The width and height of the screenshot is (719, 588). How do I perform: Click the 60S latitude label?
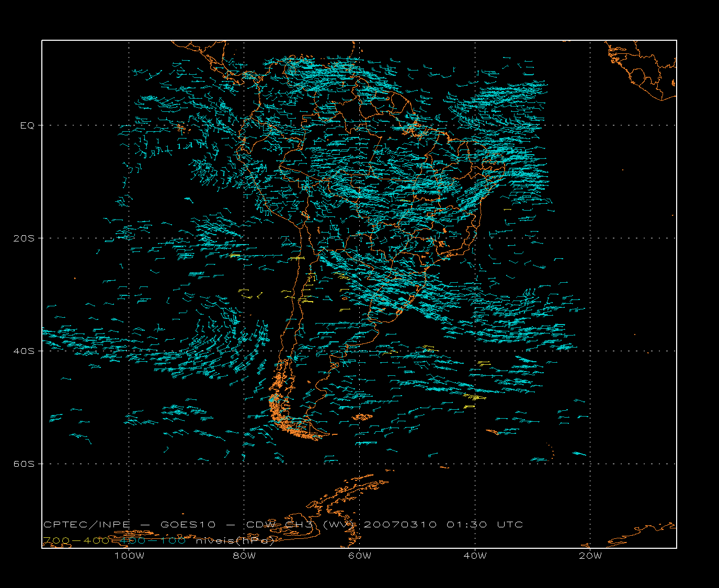[24, 464]
